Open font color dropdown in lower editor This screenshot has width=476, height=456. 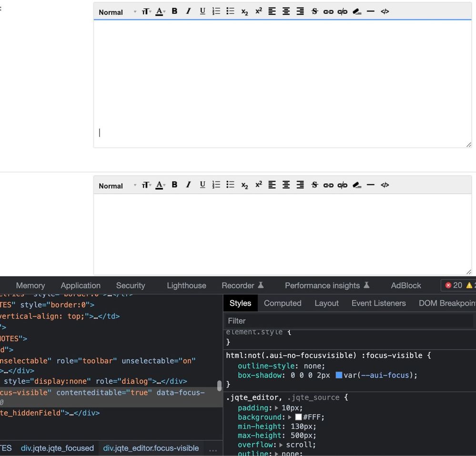(x=160, y=185)
